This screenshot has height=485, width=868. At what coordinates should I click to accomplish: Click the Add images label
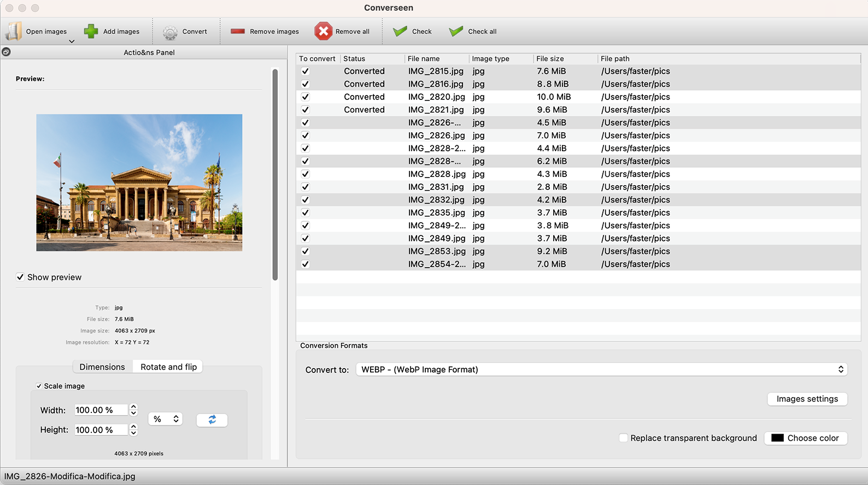121,32
